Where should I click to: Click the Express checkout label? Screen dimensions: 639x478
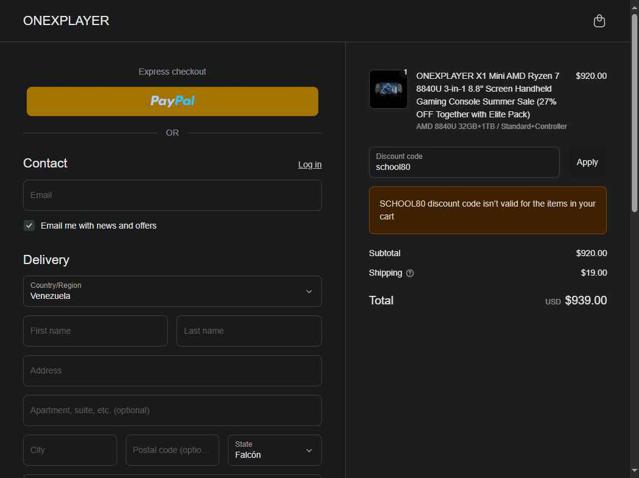[x=172, y=72]
